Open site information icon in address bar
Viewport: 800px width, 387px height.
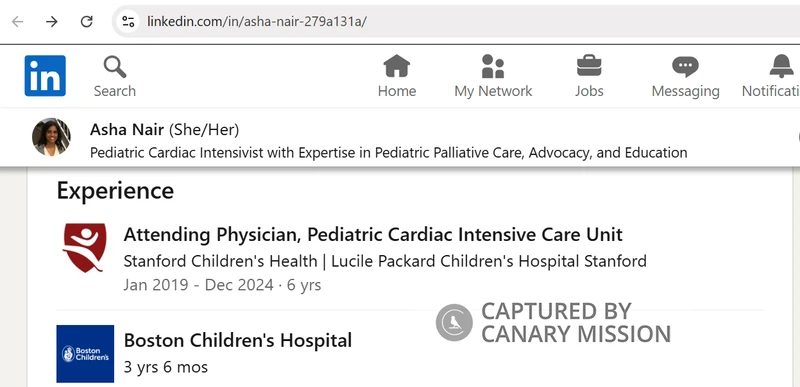click(128, 21)
